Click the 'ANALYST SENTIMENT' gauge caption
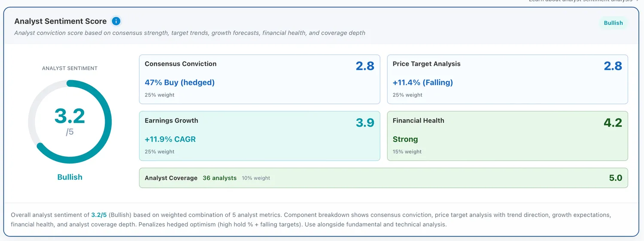 [70, 68]
